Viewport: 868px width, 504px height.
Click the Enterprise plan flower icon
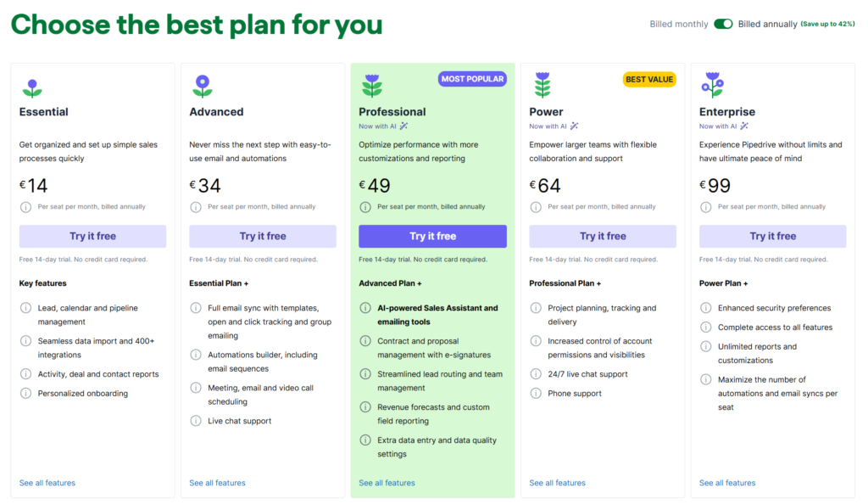pos(714,87)
